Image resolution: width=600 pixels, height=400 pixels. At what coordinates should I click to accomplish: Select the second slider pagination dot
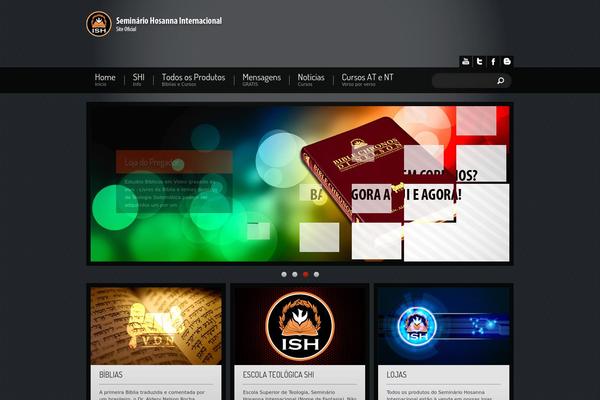[295, 274]
